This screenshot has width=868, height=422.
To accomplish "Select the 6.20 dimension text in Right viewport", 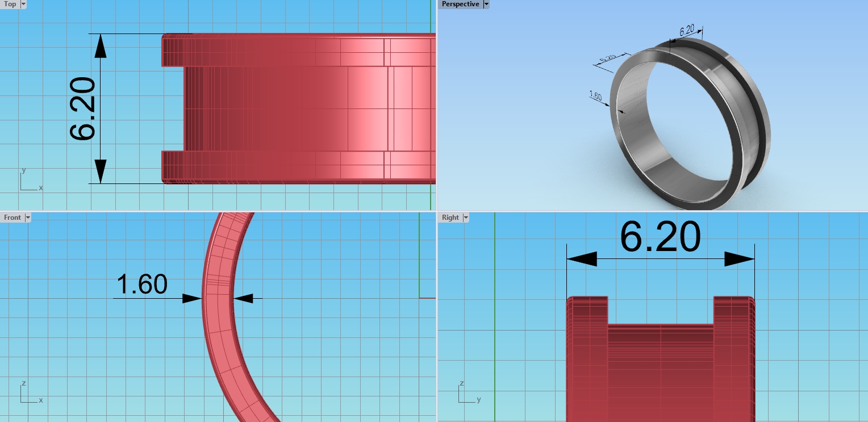I will coord(660,237).
